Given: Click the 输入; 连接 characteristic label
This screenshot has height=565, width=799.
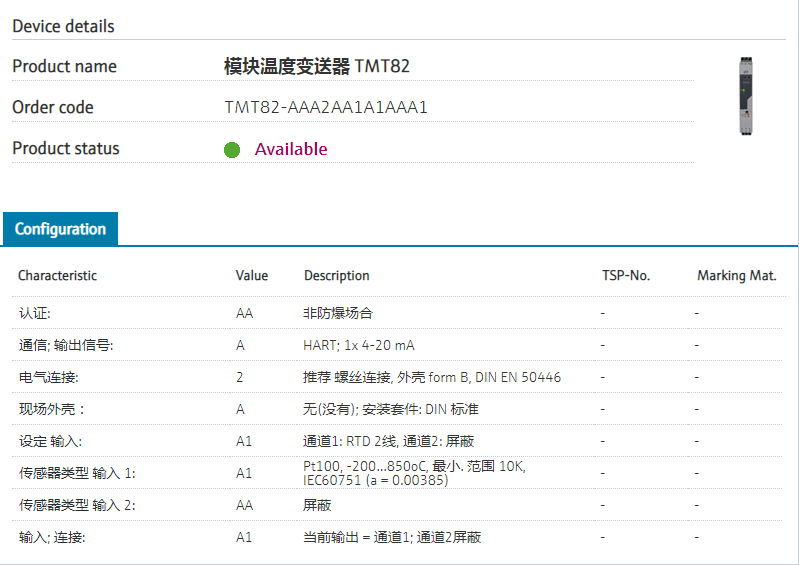Looking at the screenshot, I should point(52,537).
